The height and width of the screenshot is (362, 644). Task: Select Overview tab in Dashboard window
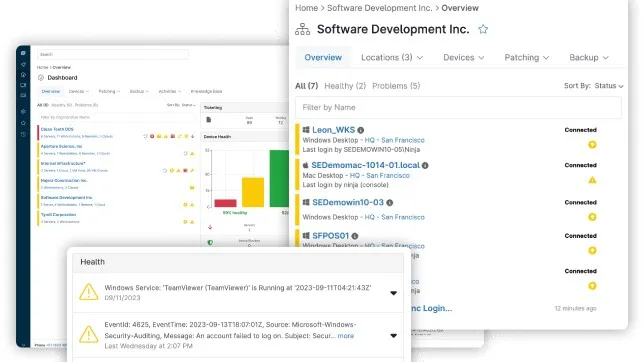[51, 91]
